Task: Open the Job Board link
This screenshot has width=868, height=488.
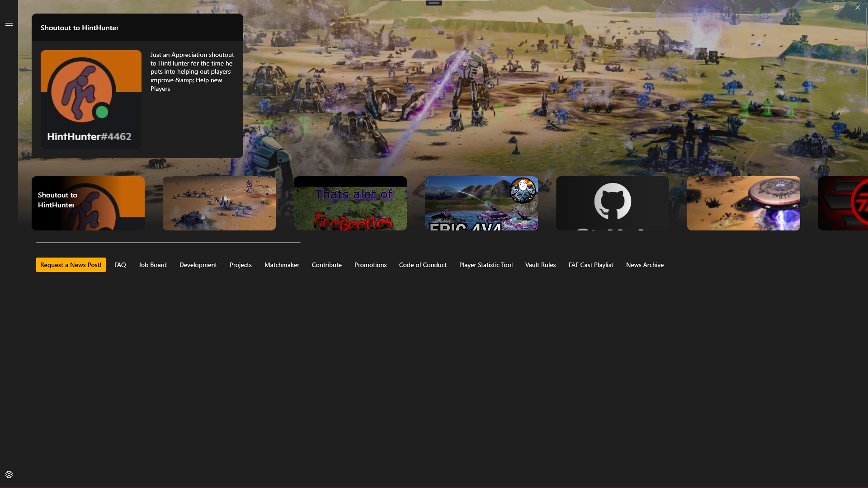Action: (x=153, y=265)
